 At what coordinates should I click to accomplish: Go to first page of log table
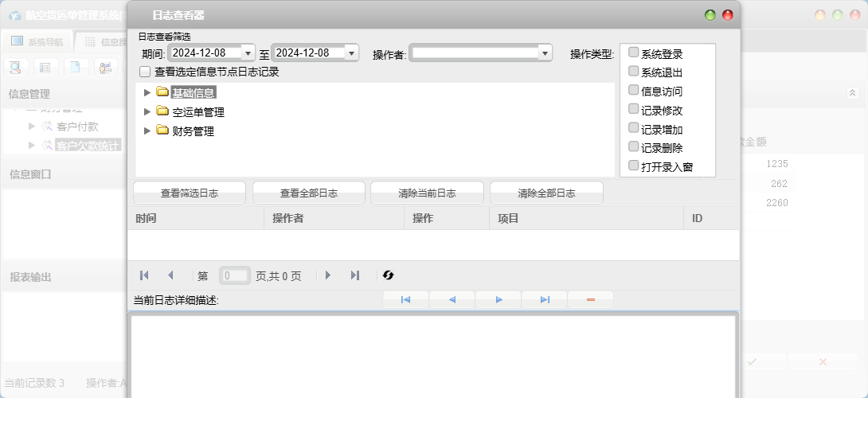(x=144, y=275)
